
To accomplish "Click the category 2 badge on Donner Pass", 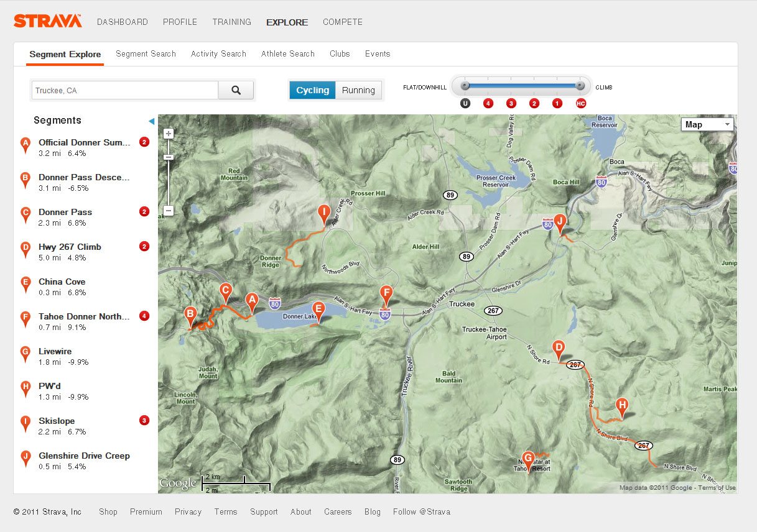I will click(x=144, y=212).
